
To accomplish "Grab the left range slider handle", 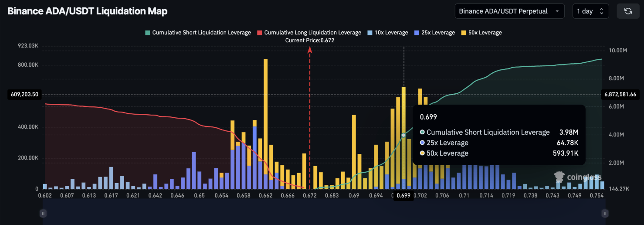I will tap(43, 213).
